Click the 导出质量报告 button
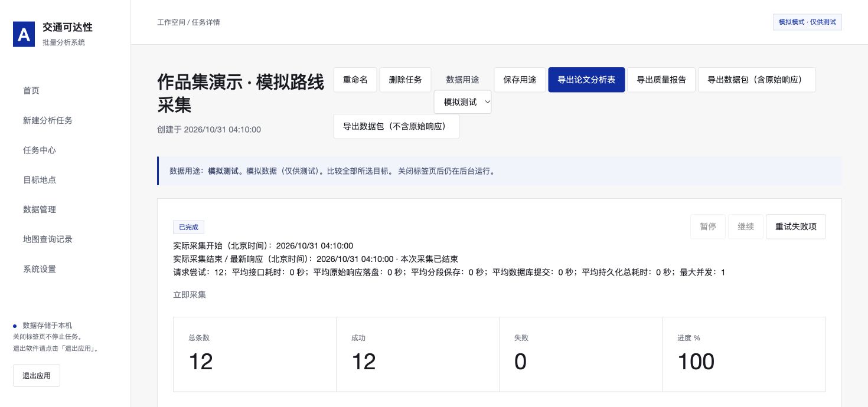 (661, 80)
